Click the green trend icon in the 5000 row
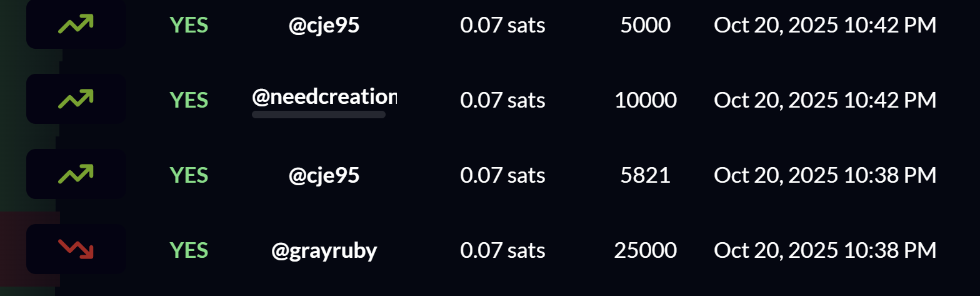980x296 pixels. tap(76, 24)
